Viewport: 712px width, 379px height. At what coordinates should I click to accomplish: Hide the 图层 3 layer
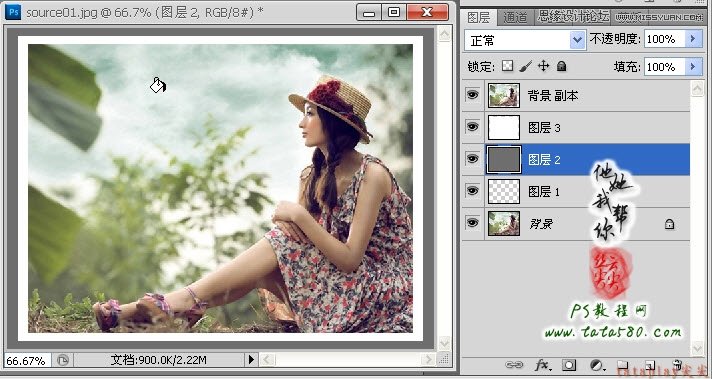[473, 127]
